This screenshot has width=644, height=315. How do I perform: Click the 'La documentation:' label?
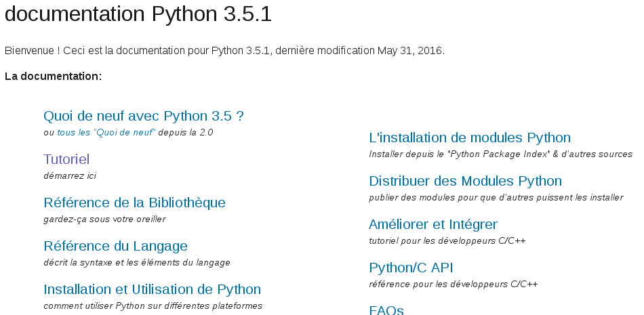pyautogui.click(x=53, y=77)
